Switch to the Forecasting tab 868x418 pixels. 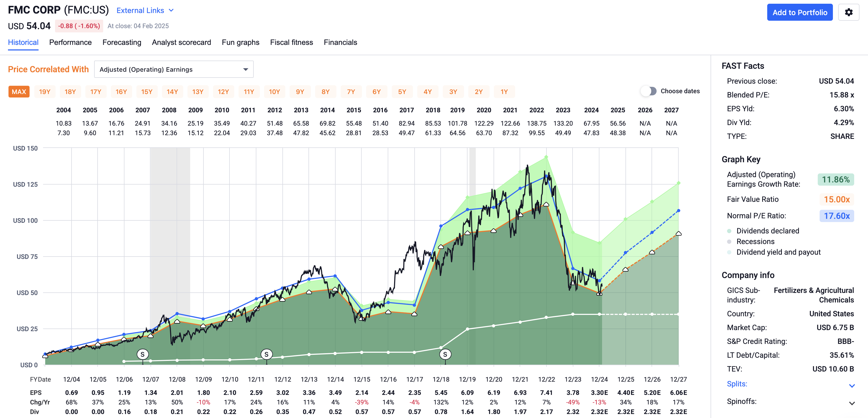click(122, 42)
